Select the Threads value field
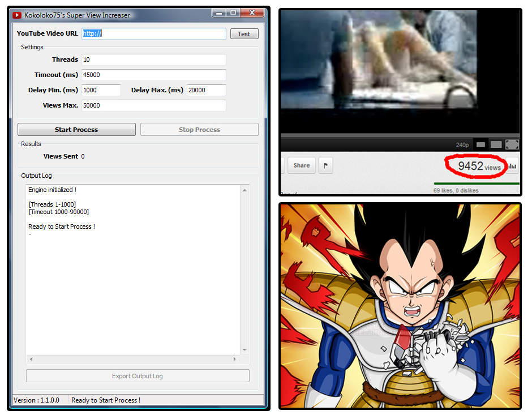 click(154, 59)
